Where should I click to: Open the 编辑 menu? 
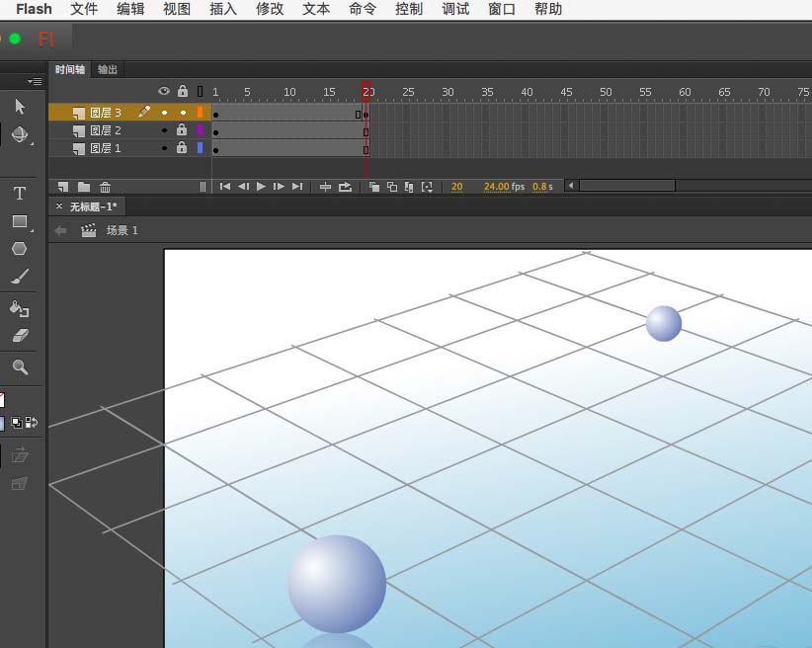pyautogui.click(x=130, y=9)
